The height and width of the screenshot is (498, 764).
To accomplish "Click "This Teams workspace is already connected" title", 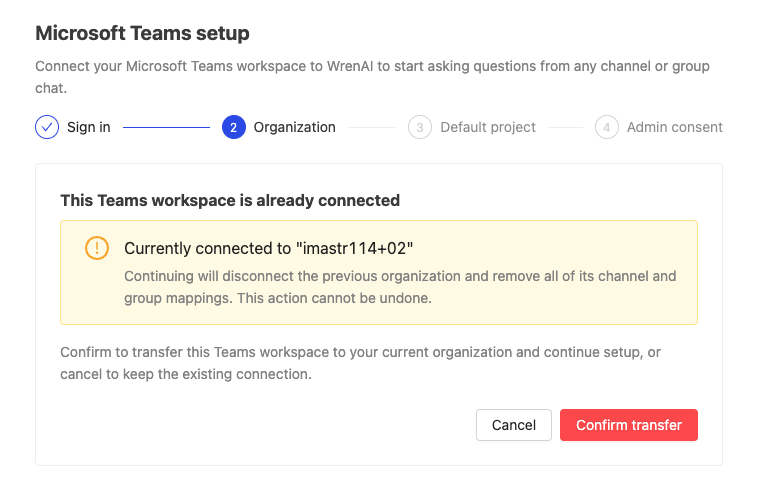I will tap(230, 200).
